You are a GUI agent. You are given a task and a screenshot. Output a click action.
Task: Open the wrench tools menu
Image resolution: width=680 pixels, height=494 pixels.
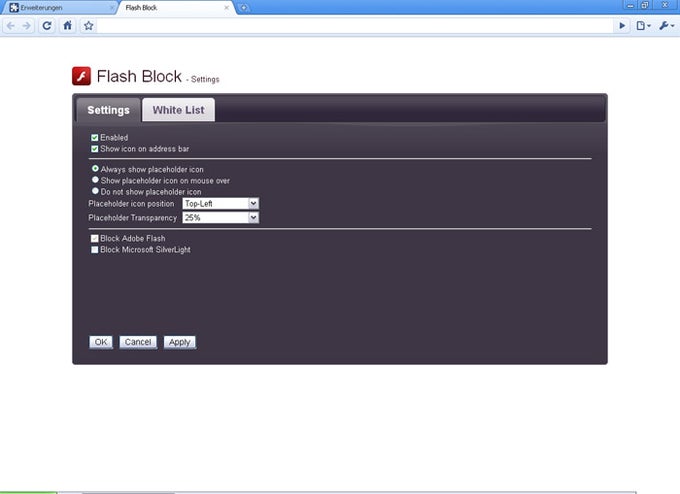pyautogui.click(x=667, y=26)
